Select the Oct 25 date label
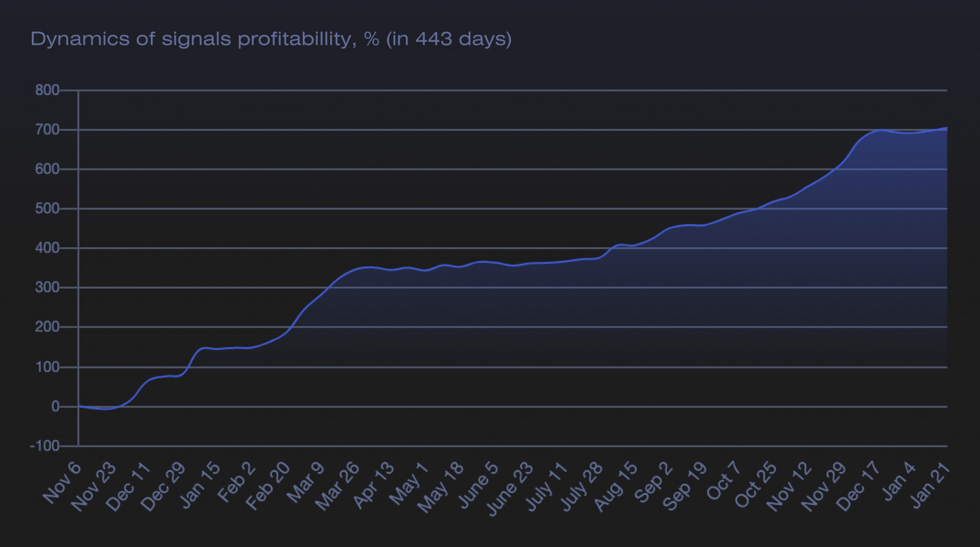This screenshot has width=980, height=547. pyautogui.click(x=756, y=485)
